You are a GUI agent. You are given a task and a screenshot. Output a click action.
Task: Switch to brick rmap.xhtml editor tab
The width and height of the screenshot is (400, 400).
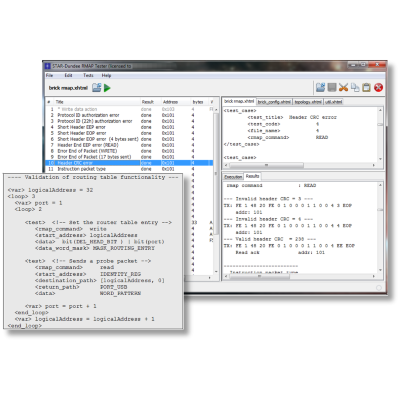click(x=239, y=101)
